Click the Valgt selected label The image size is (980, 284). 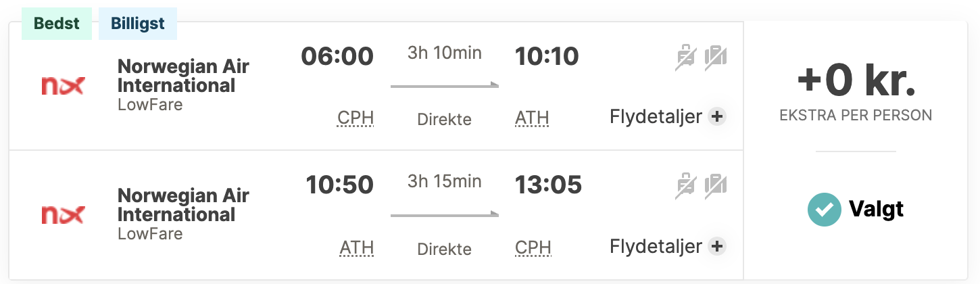tap(876, 210)
